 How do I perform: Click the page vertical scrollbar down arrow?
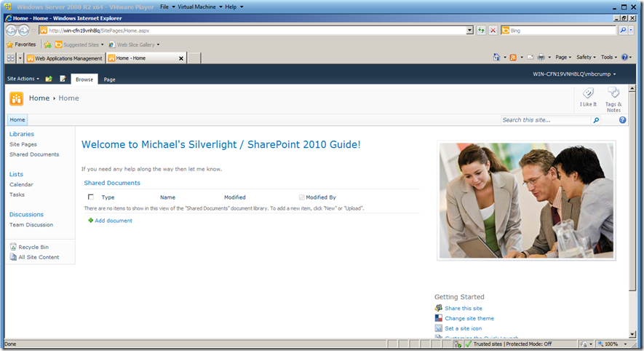tap(632, 334)
